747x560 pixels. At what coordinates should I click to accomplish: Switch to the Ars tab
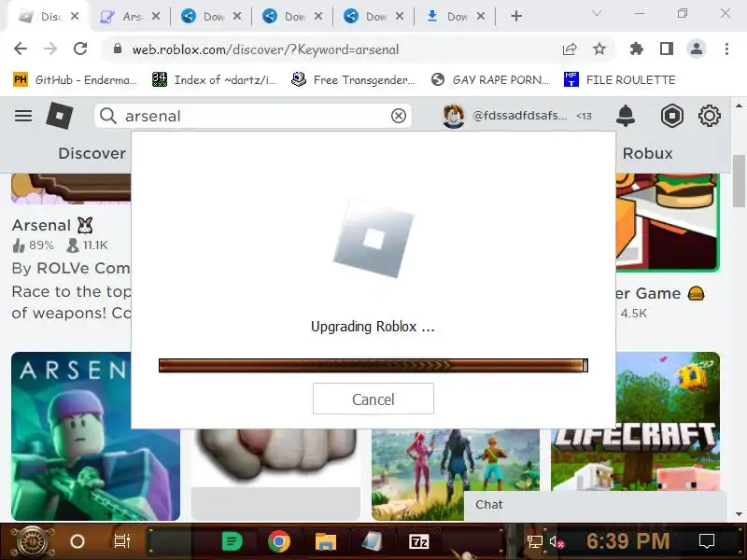click(130, 17)
